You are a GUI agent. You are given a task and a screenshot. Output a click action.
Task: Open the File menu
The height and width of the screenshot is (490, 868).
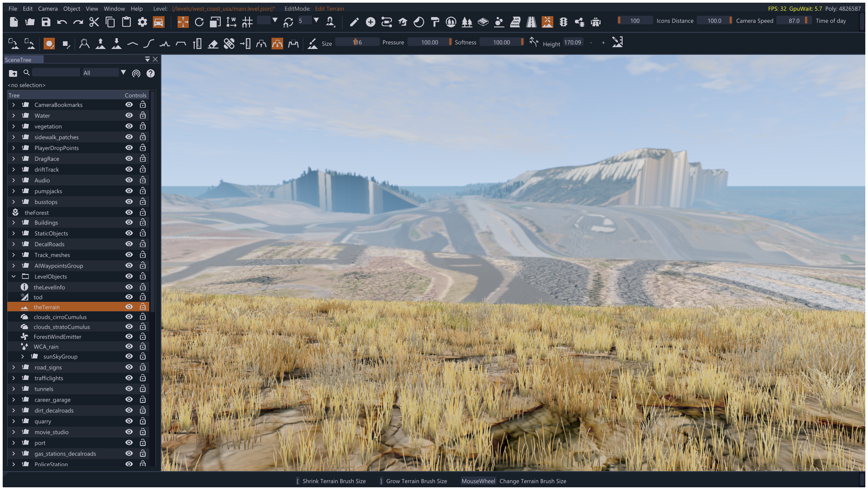13,9
